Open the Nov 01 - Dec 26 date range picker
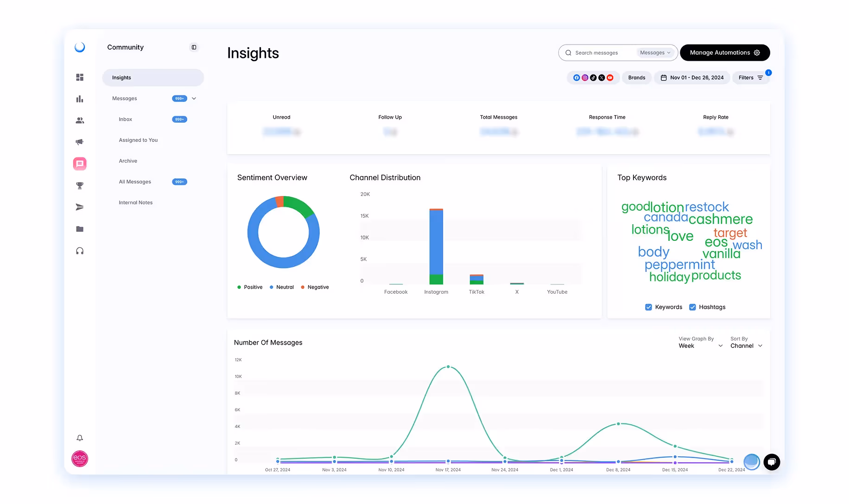849x504 pixels. pyautogui.click(x=692, y=77)
